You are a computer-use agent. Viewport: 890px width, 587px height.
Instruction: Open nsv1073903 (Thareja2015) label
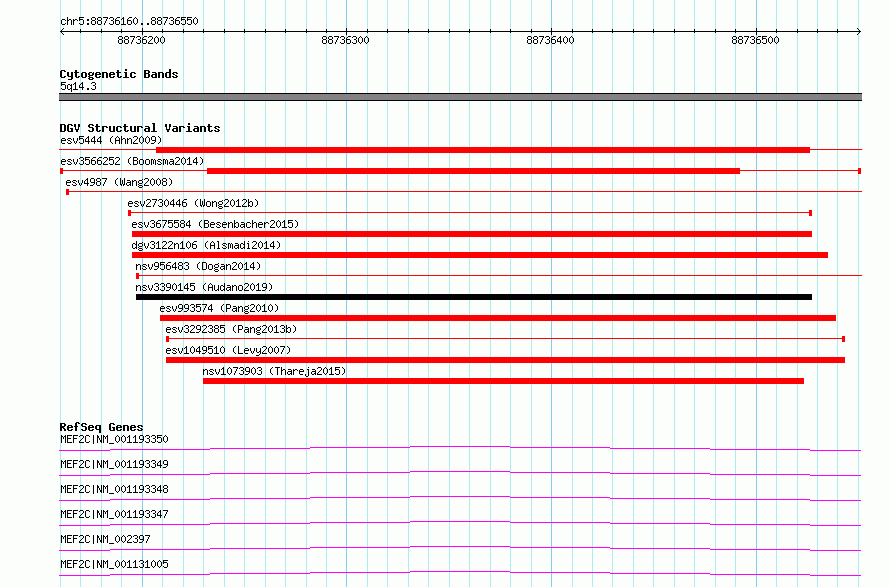[x=274, y=371]
